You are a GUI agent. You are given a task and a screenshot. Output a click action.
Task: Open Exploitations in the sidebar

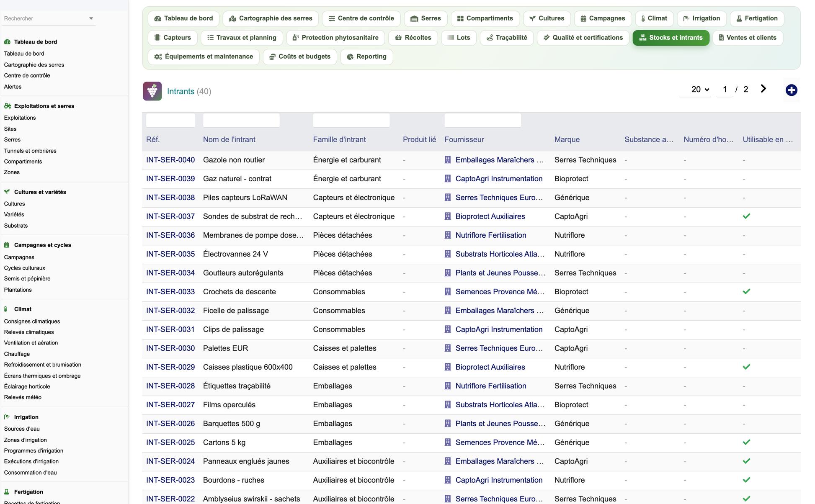click(20, 118)
